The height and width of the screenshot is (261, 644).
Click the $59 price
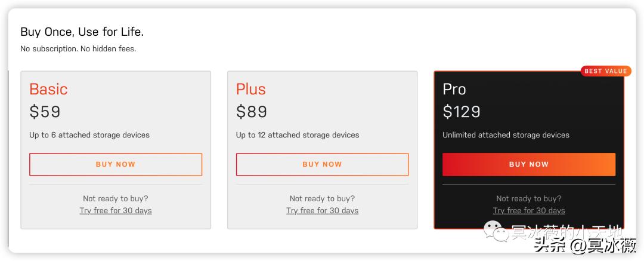(x=45, y=112)
